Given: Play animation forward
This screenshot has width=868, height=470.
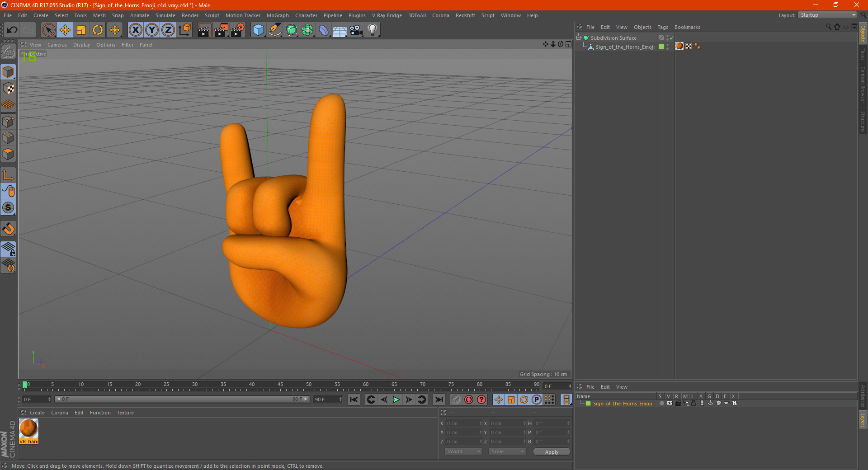Looking at the screenshot, I should pyautogui.click(x=396, y=399).
